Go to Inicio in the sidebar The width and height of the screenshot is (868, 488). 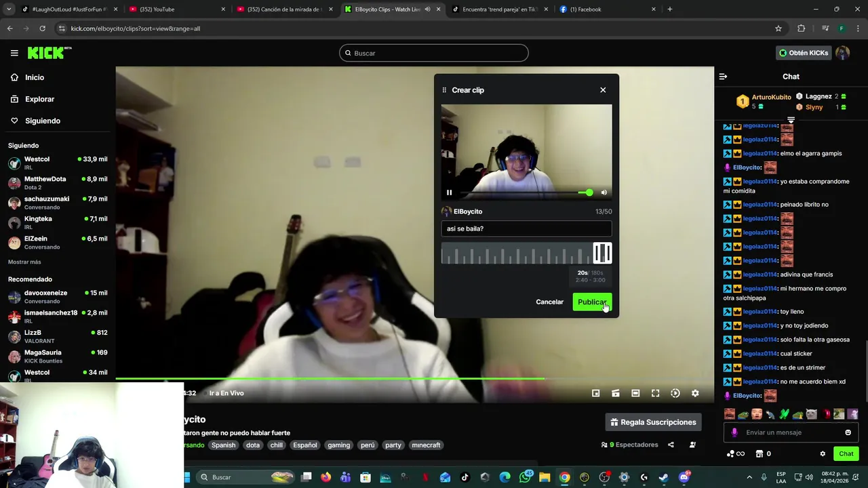35,77
